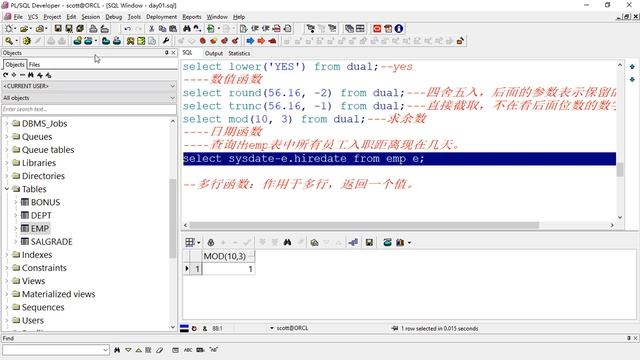Open the Find text combo box dropdown
This screenshot has width=640, height=360.
105,350
